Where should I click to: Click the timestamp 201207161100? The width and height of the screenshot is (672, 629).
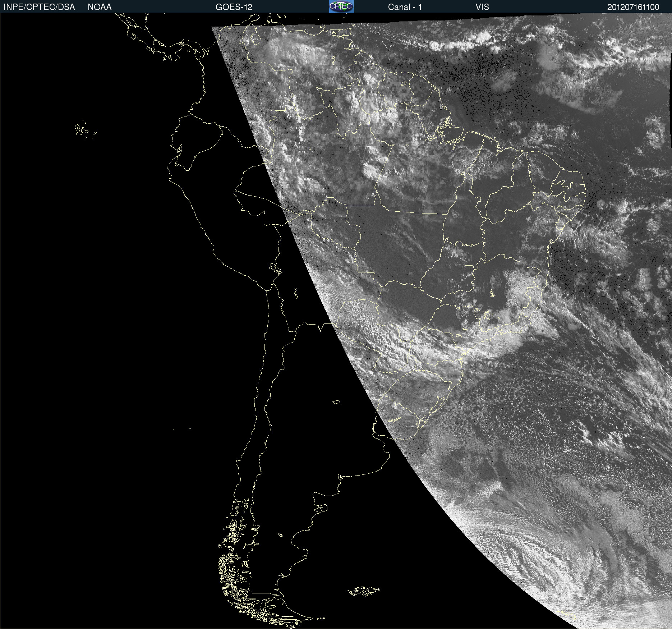coord(633,7)
